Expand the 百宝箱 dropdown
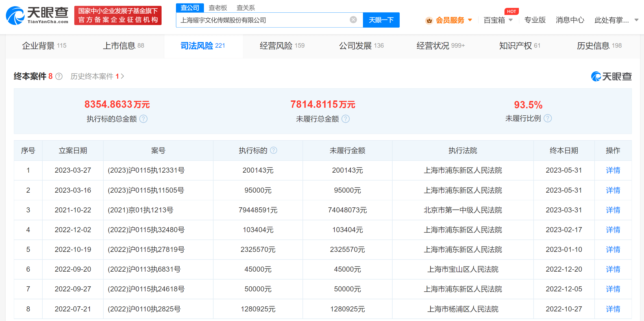 point(511,20)
